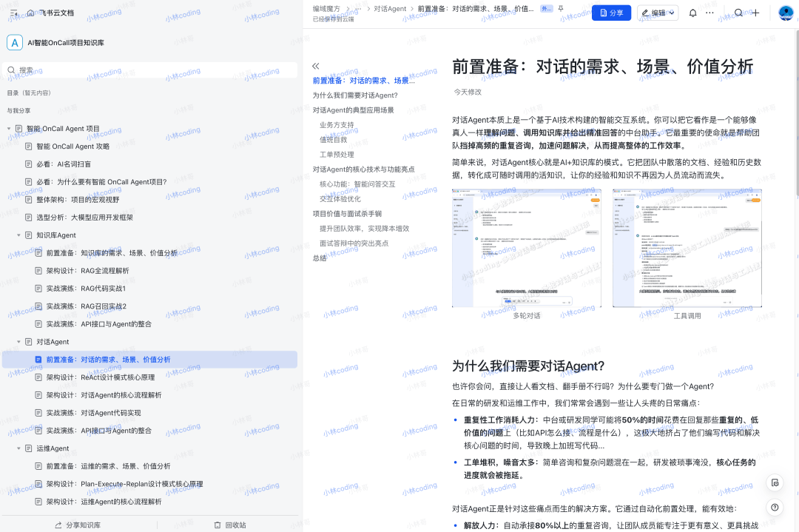The width and height of the screenshot is (799, 532).
Task: Click the magnifier search icon in top bar
Action: (x=738, y=13)
